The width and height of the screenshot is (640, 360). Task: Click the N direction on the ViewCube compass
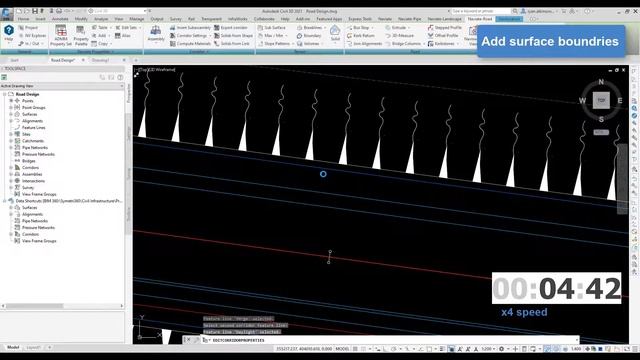click(601, 82)
